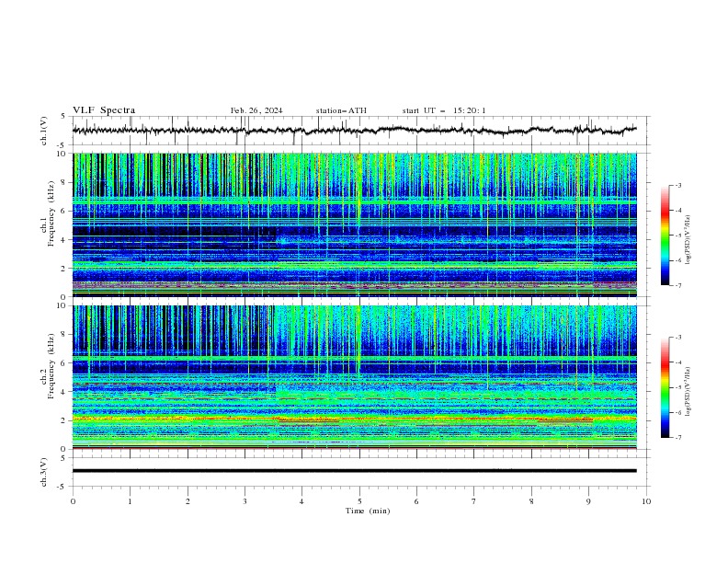This screenshot has height=563, width=728.
Task: Click inside the ch.2 frequency spectrogram
Action: click(355, 377)
